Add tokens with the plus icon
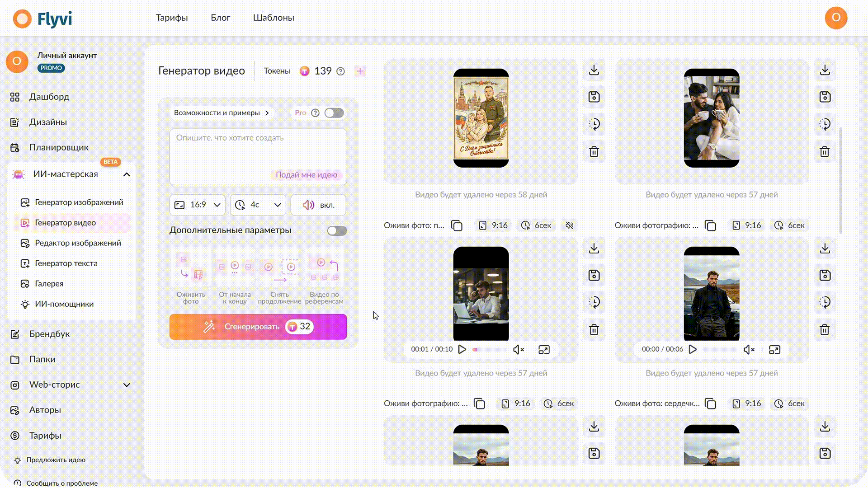Image resolution: width=868 pixels, height=488 pixels. click(x=360, y=71)
